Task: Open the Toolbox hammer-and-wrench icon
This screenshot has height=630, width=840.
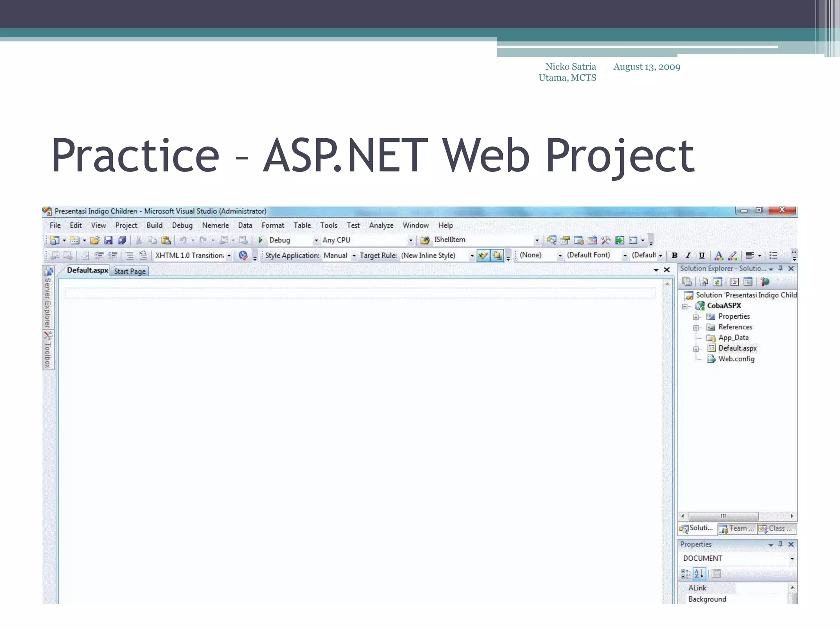Action: click(606, 240)
